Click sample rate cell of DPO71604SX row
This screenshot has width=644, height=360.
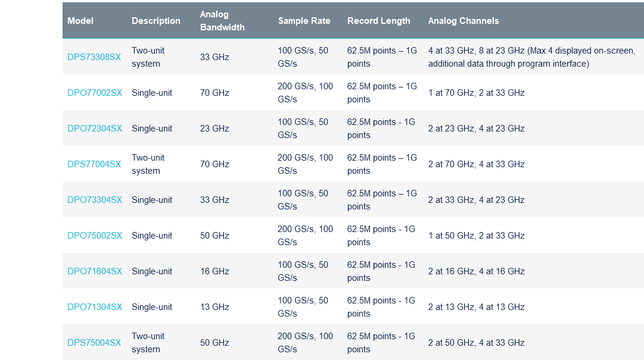tap(303, 271)
